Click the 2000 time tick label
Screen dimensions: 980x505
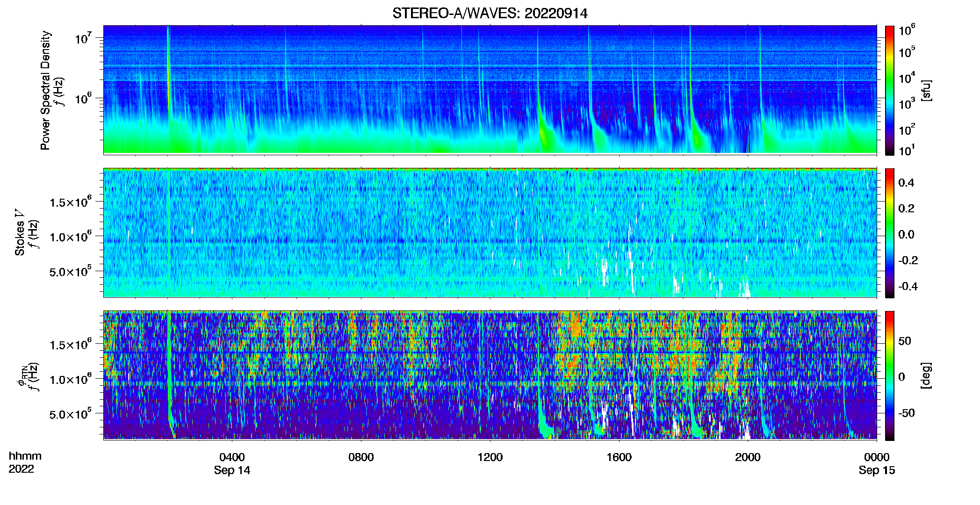pos(748,457)
